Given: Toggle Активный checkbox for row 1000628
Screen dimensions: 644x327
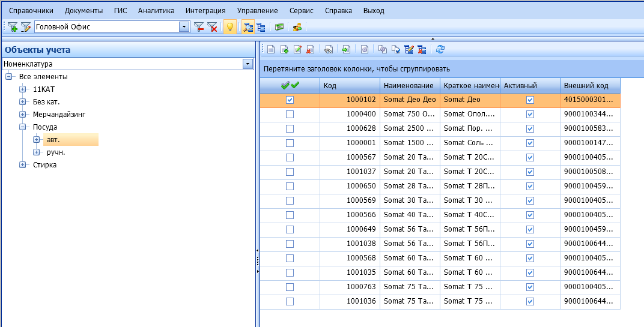Looking at the screenshot, I should point(530,128).
